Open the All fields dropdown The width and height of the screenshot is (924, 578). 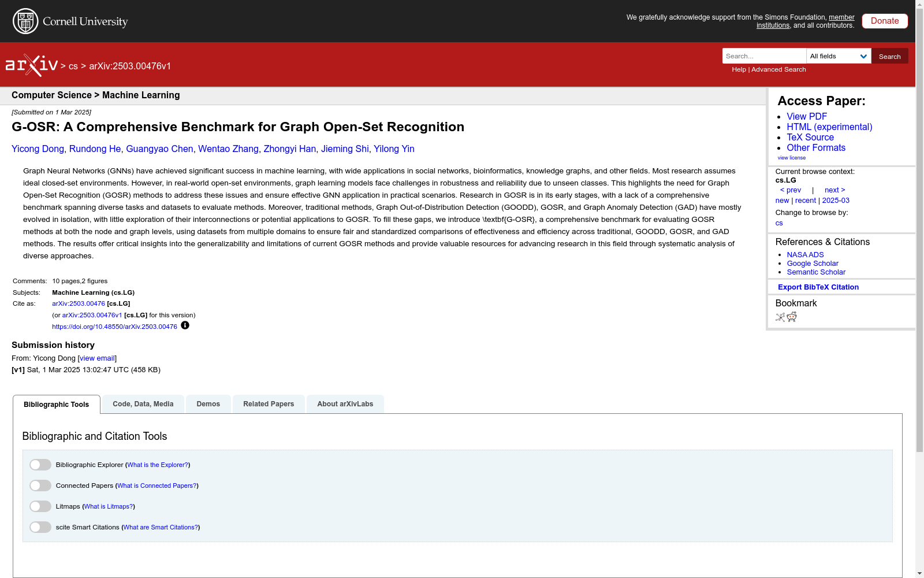(839, 56)
